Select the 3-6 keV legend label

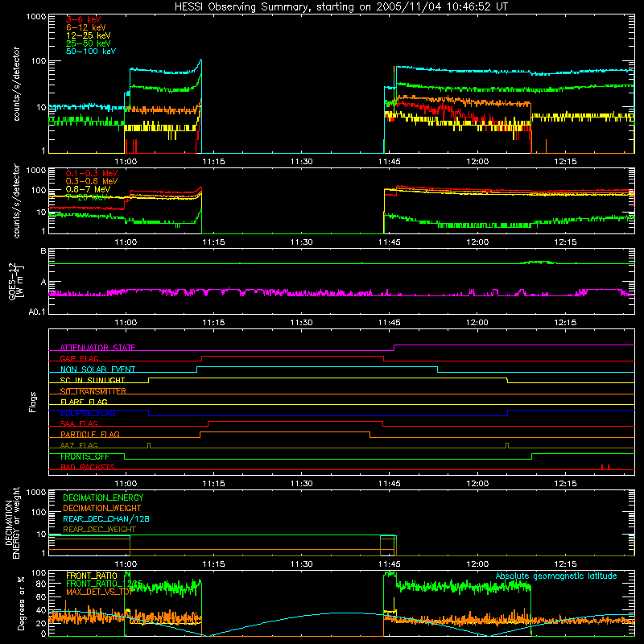(x=83, y=19)
